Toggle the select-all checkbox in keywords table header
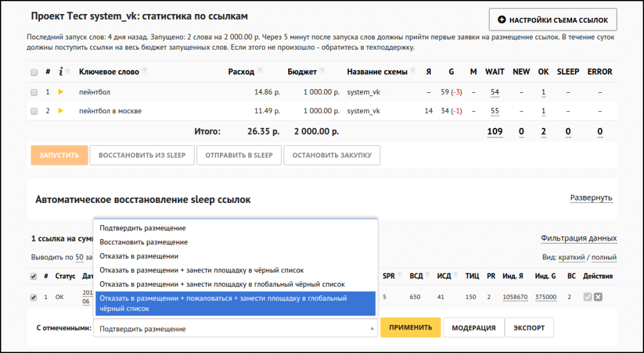 point(34,73)
